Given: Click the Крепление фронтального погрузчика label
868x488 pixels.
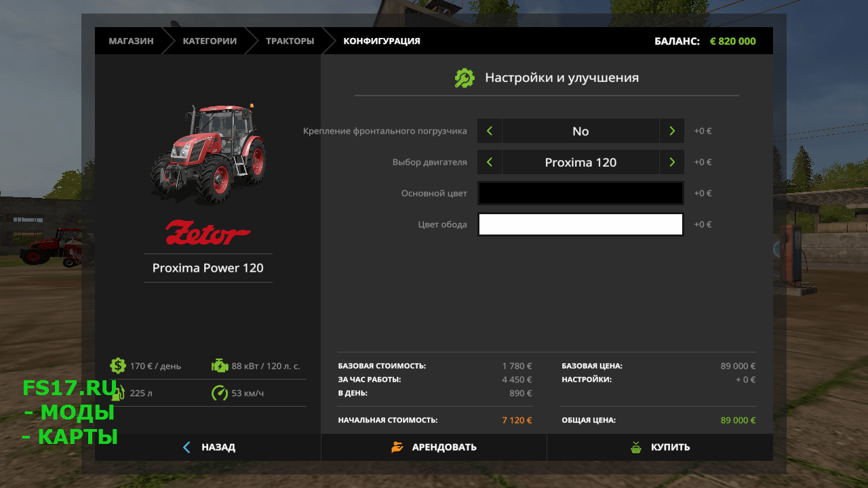Looking at the screenshot, I should click(385, 131).
